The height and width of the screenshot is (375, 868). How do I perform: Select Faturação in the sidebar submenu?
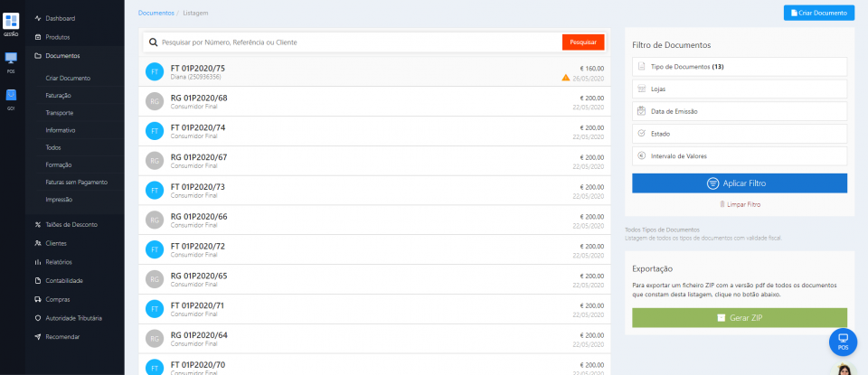pos(59,95)
